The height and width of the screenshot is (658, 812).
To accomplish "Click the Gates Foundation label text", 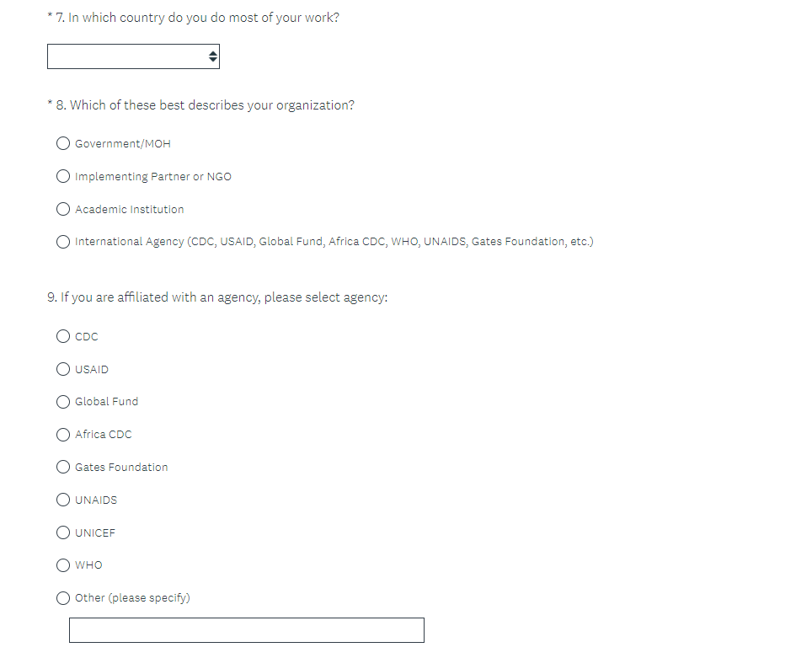I will (x=121, y=468).
